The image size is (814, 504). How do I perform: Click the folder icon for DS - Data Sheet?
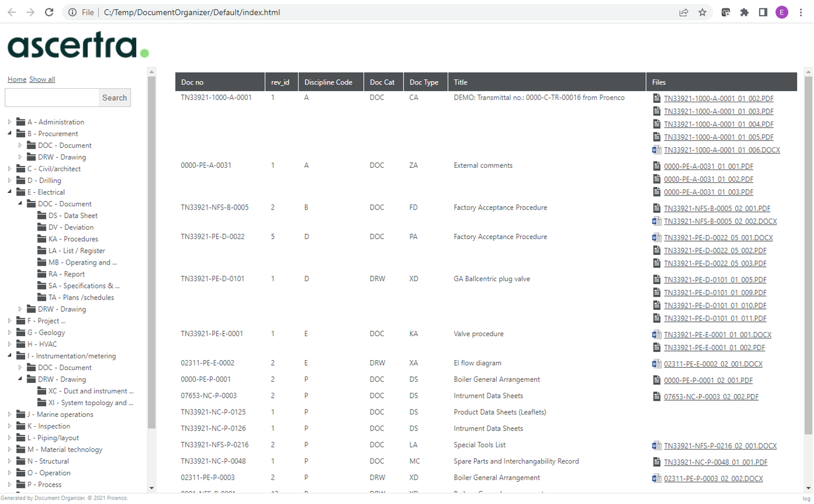[x=42, y=216]
